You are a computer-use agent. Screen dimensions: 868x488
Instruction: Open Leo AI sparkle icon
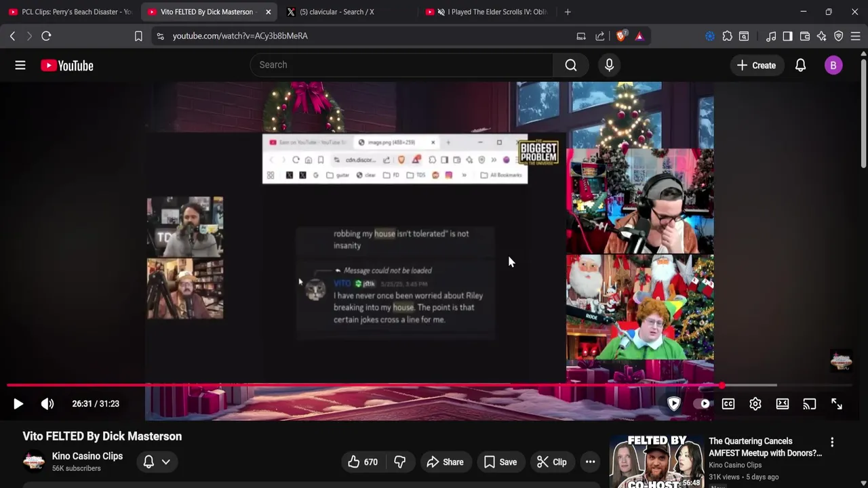[x=822, y=36]
